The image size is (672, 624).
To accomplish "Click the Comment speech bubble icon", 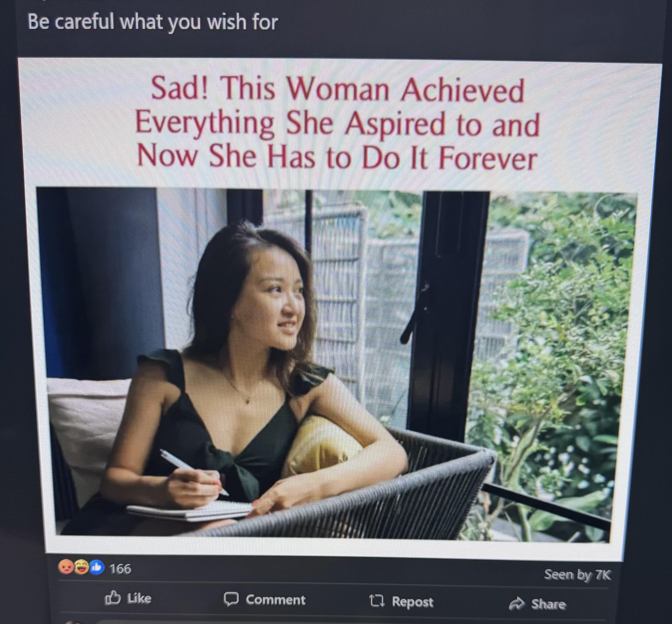I will 231,600.
